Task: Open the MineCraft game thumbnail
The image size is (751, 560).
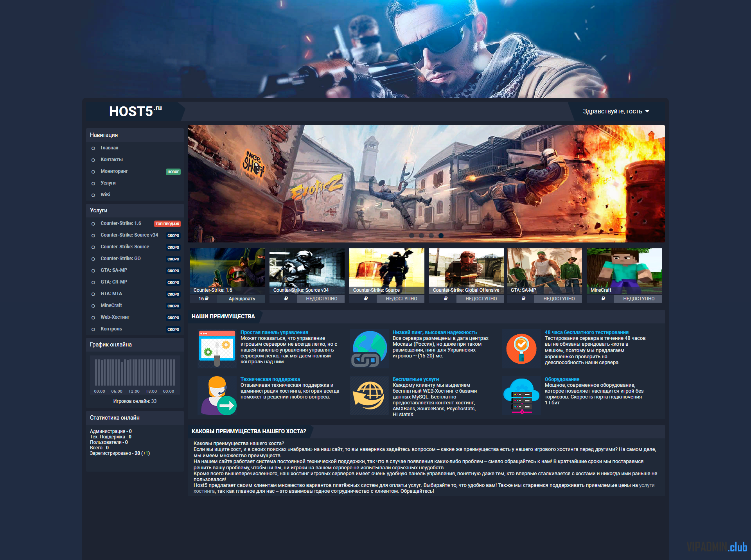Action: pos(624,271)
